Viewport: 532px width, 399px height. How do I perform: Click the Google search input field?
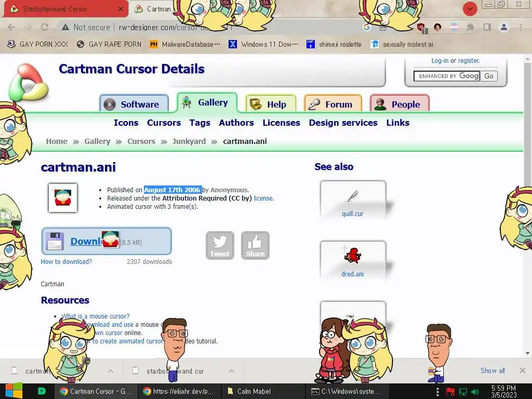446,76
